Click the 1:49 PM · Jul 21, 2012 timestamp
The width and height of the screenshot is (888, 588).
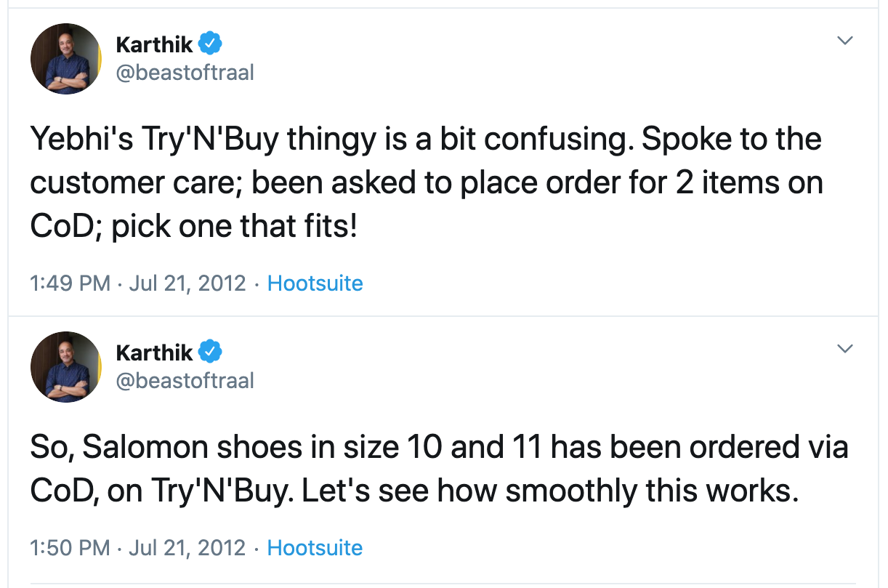[138, 283]
